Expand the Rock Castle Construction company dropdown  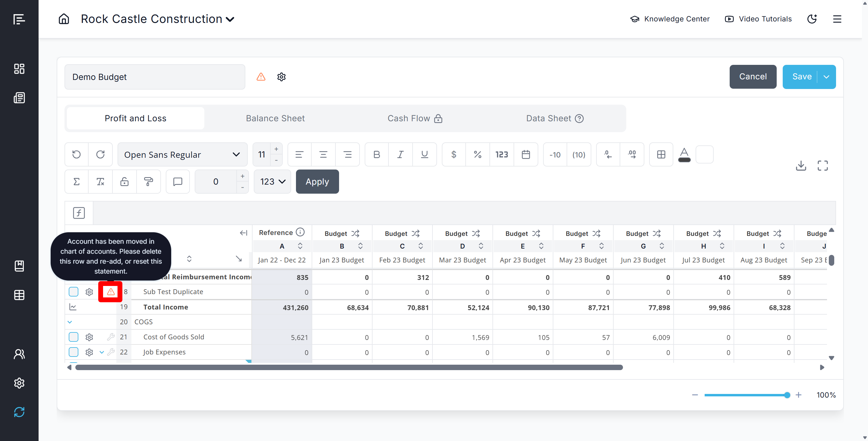pos(230,19)
